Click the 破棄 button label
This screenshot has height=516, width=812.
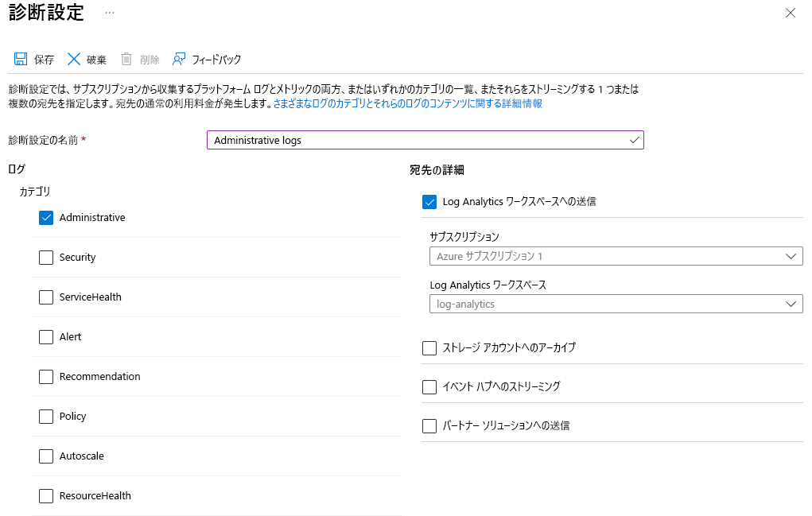(96, 60)
